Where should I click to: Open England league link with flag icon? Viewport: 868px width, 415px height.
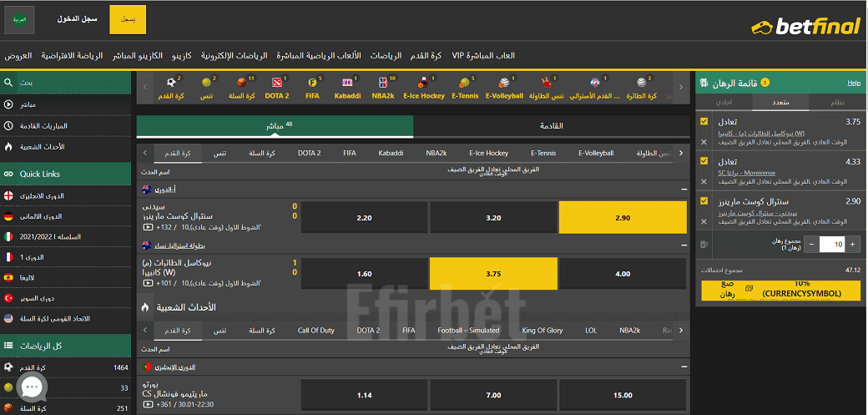[x=66, y=195]
